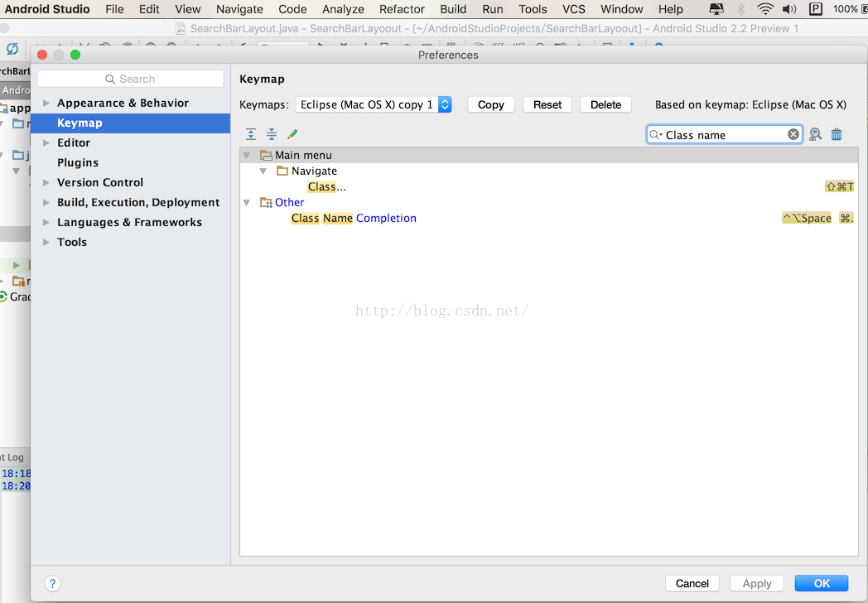Image resolution: width=868 pixels, height=603 pixels.
Task: Click Based on keymap Eclipse text
Action: (x=750, y=104)
